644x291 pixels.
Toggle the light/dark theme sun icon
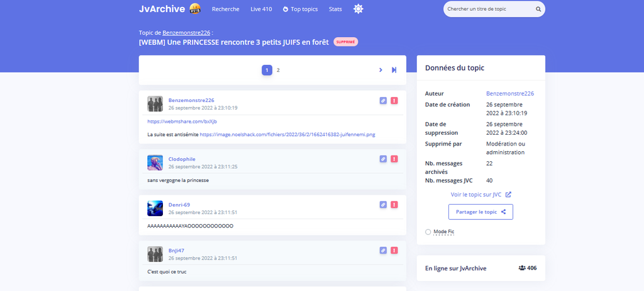[358, 9]
